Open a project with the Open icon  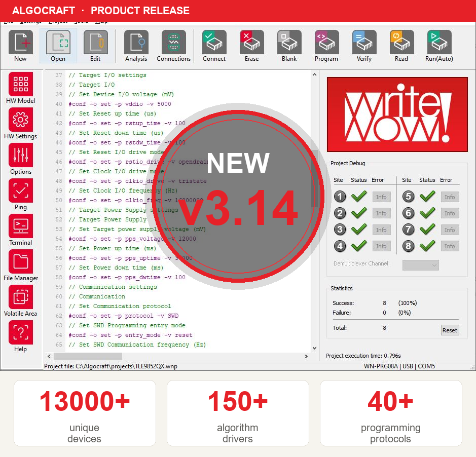pos(58,42)
